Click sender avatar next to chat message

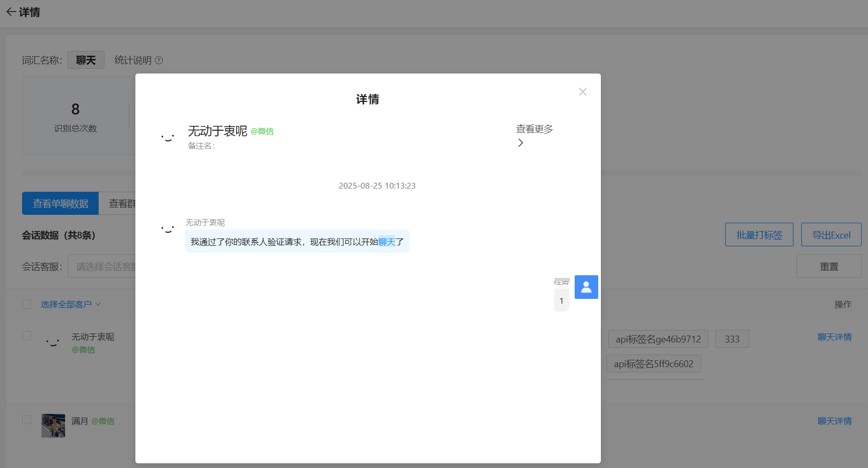tap(167, 228)
